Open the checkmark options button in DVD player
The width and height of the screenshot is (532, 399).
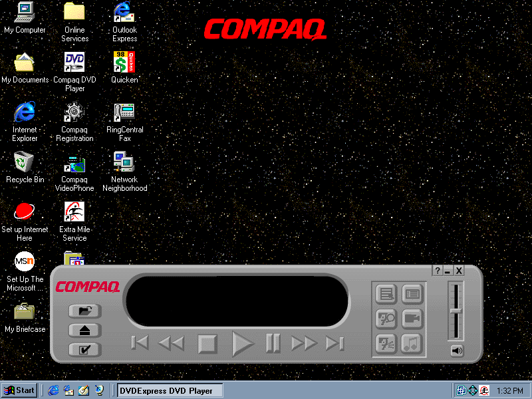click(85, 350)
